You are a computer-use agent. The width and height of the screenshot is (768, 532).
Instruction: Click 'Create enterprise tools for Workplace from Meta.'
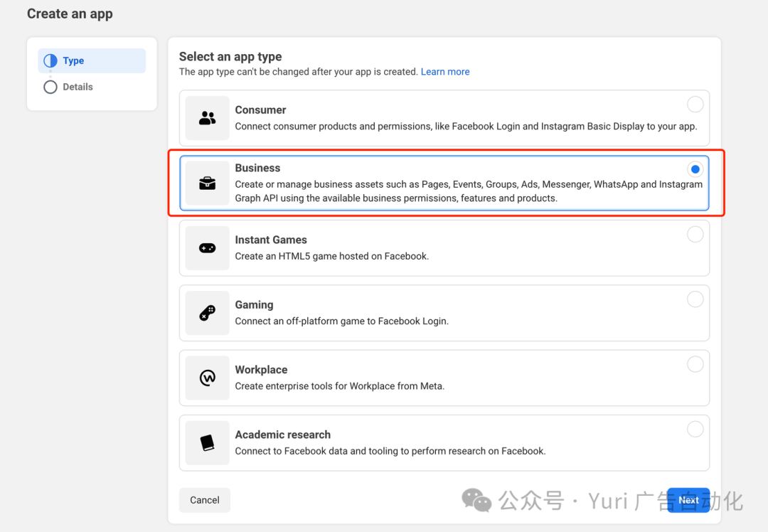point(340,386)
